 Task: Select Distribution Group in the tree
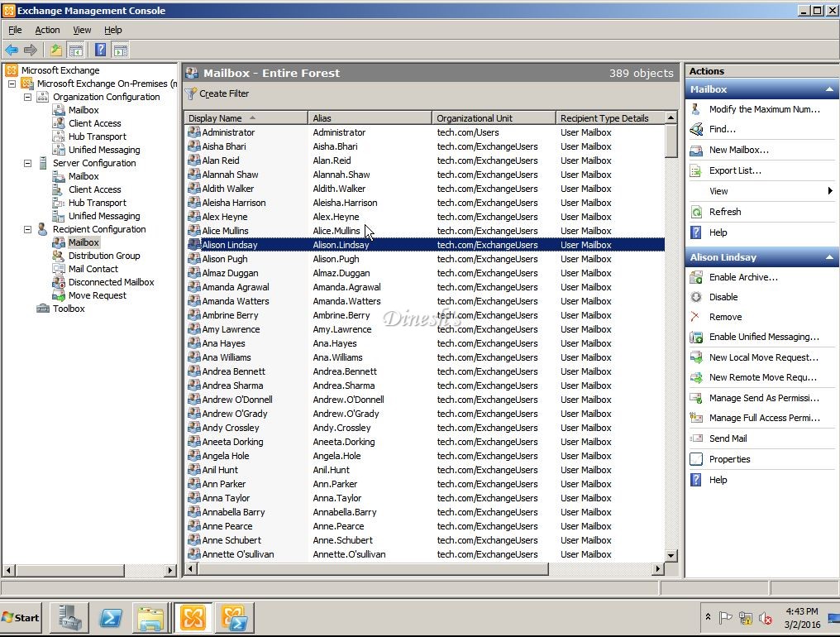click(x=104, y=256)
